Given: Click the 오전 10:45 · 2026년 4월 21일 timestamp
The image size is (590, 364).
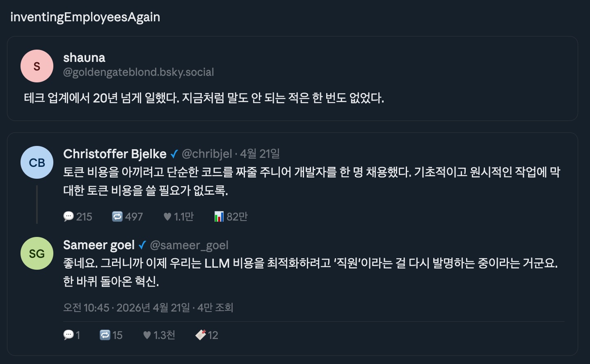Looking at the screenshot, I should 127,307.
